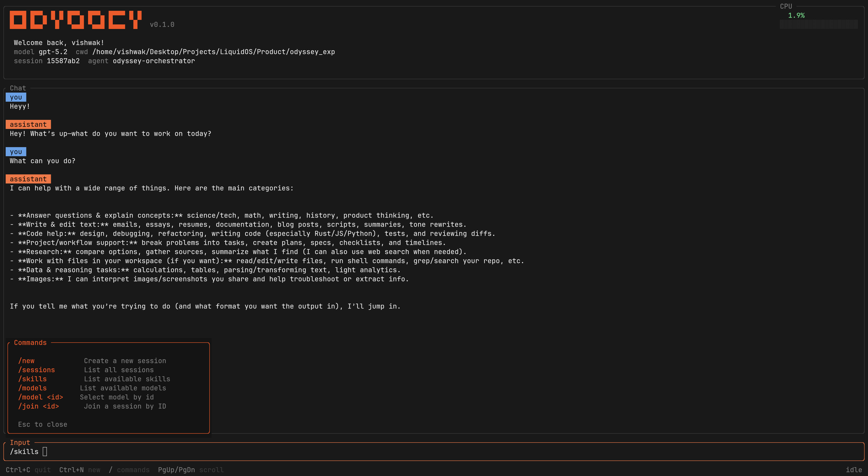Viewport: 868px width, 476px height.
Task: Click the 'Heyy!' message text
Action: (x=20, y=107)
